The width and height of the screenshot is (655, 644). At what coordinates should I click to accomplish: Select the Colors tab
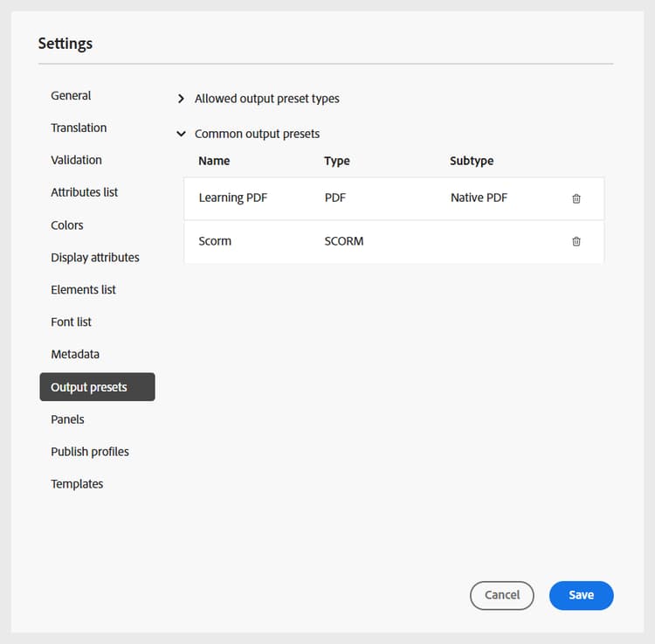pyautogui.click(x=67, y=225)
